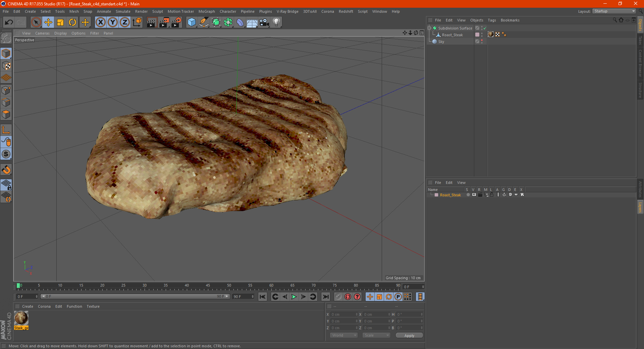Image resolution: width=644 pixels, height=349 pixels.
Task: Add a Light object
Action: coord(276,22)
